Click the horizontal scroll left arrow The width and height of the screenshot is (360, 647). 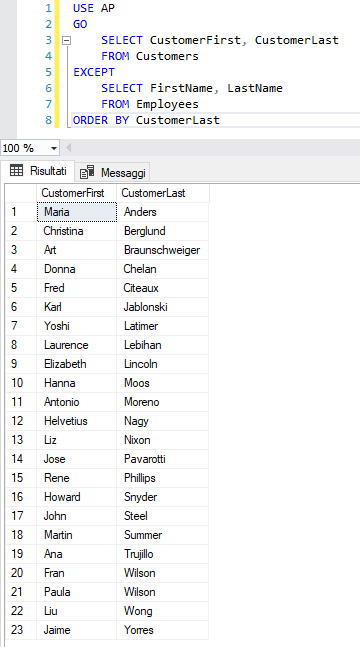click(x=69, y=148)
